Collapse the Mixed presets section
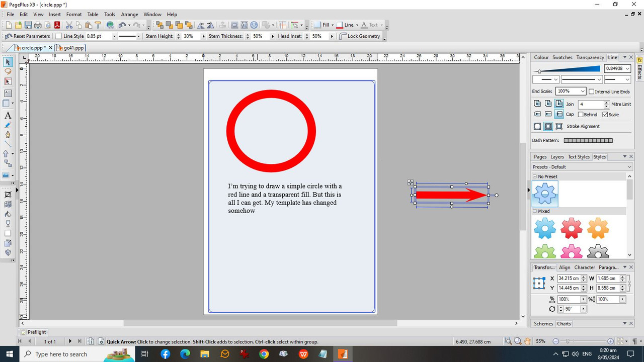 point(535,211)
